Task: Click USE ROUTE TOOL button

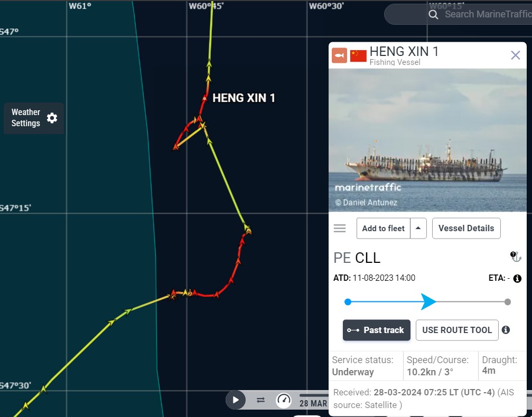Action: [x=457, y=330]
